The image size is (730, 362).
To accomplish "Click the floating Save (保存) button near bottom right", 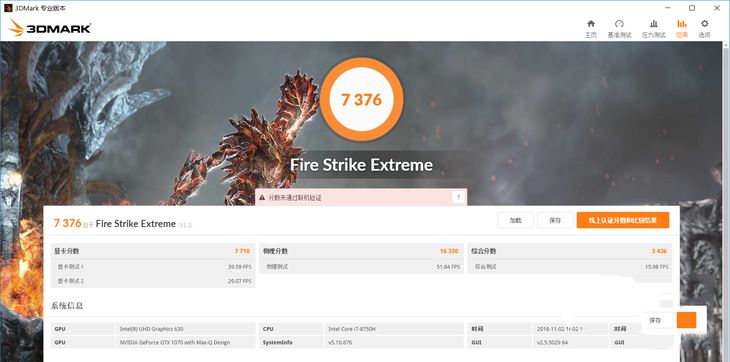I will pyautogui.click(x=656, y=320).
